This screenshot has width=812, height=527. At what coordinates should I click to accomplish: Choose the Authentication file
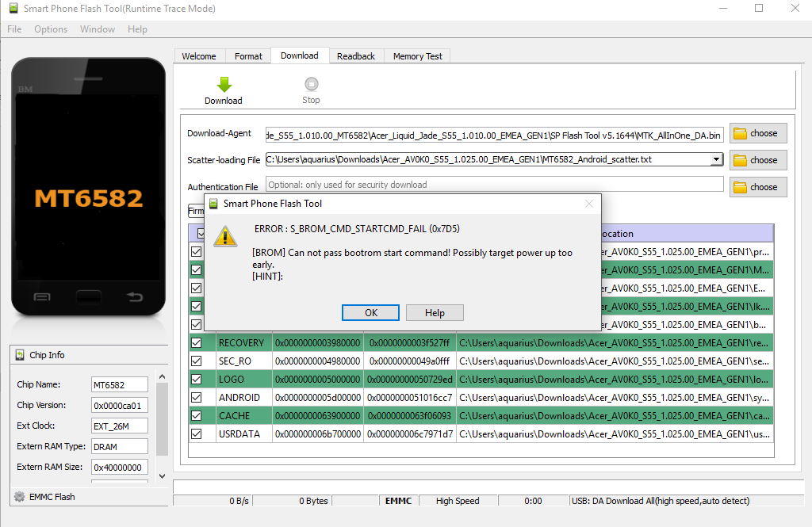[758, 187]
